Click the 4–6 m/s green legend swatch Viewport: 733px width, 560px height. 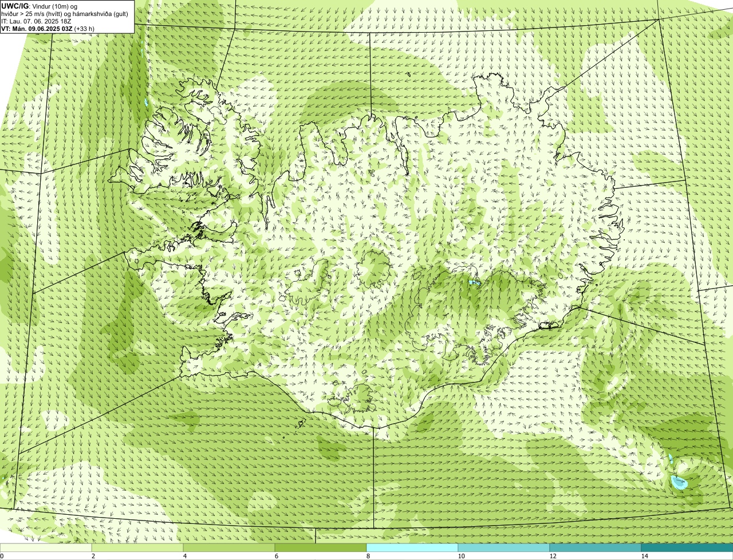[229, 548]
